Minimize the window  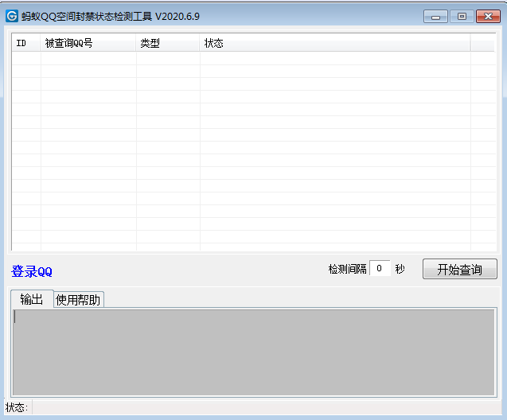(x=435, y=17)
